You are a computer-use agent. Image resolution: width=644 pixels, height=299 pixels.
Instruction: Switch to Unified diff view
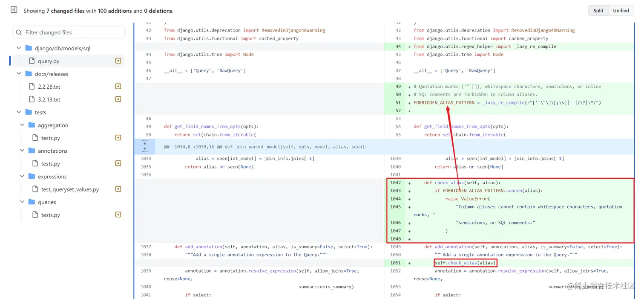621,11
